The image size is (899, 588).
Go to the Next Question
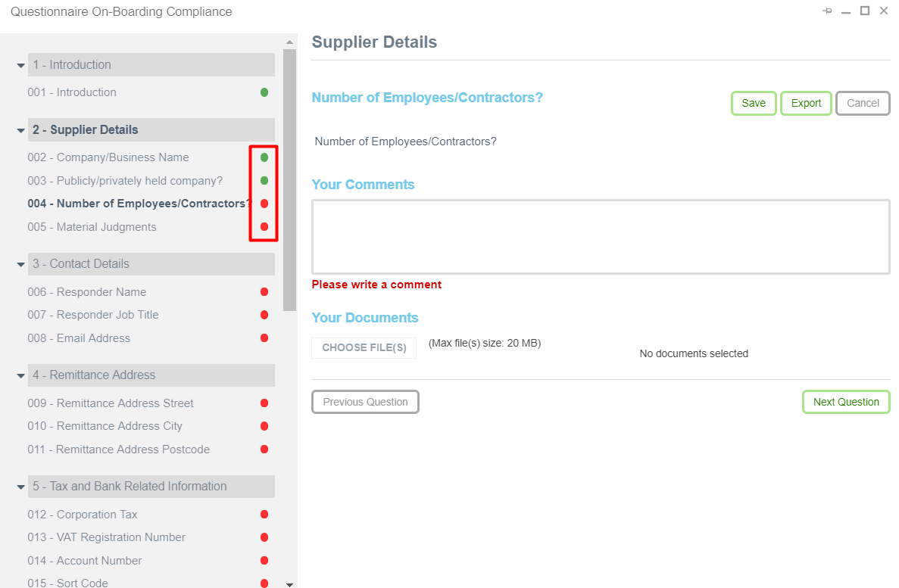pyautogui.click(x=845, y=402)
